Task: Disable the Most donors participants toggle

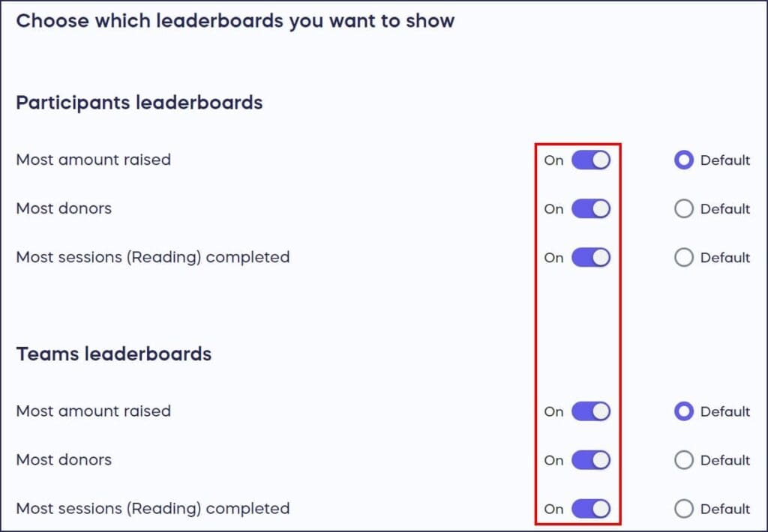Action: pos(592,208)
